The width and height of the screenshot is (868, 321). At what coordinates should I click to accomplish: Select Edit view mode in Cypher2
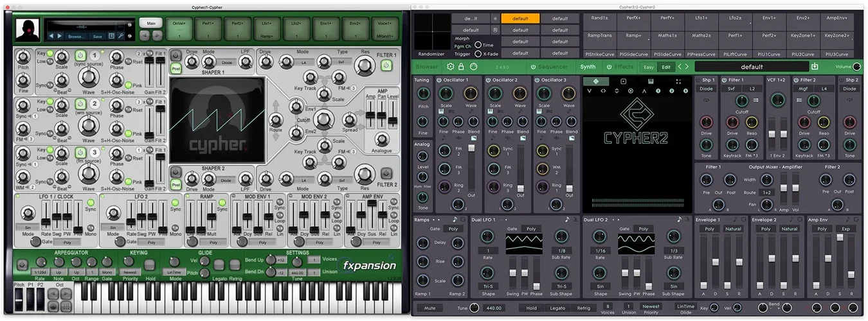(x=665, y=67)
